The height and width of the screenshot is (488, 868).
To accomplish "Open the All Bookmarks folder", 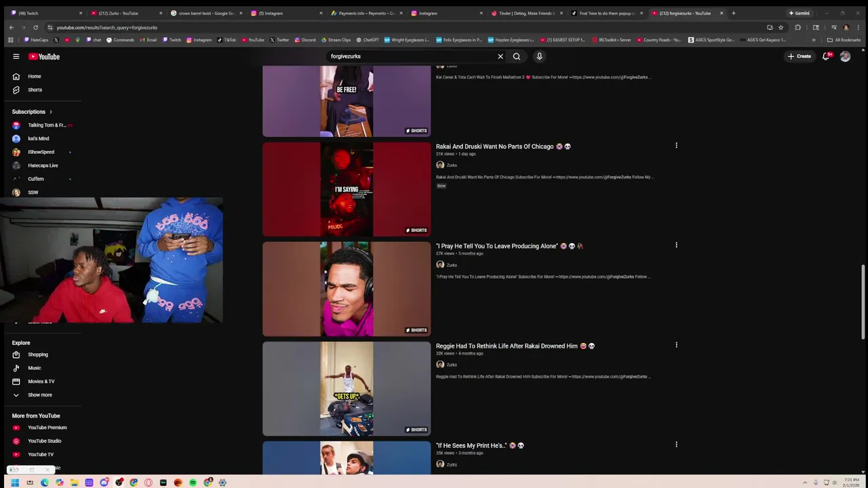I will point(844,40).
